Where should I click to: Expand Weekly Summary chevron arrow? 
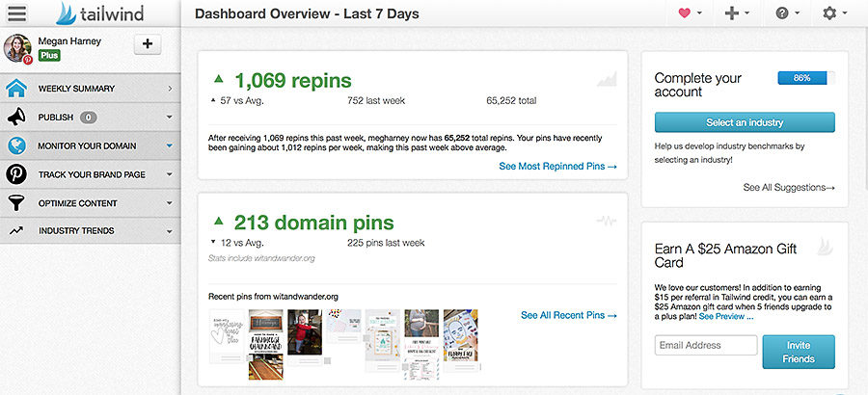point(170,89)
